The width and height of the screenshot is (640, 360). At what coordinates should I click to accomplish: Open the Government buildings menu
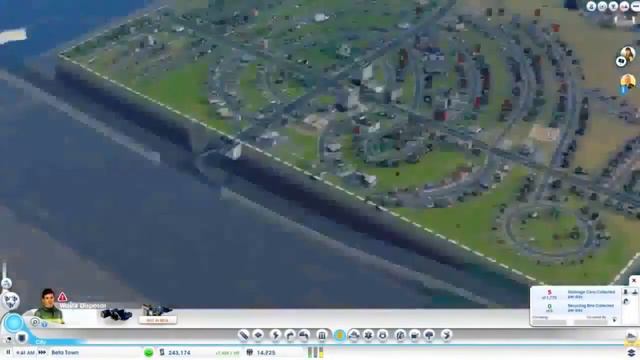(x=322, y=335)
